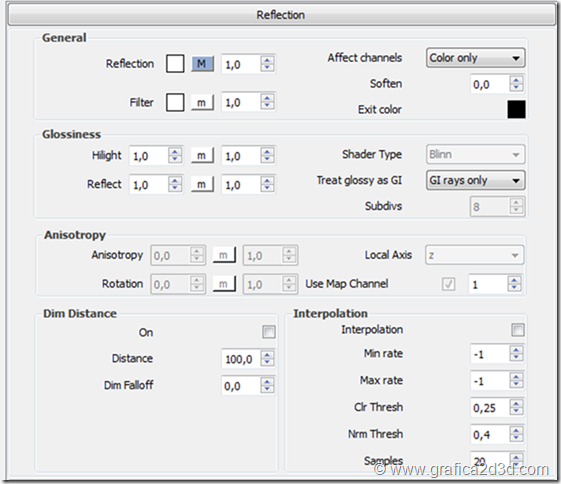Increase Distance value using spinner up arrow
The image size is (561, 484).
(267, 355)
